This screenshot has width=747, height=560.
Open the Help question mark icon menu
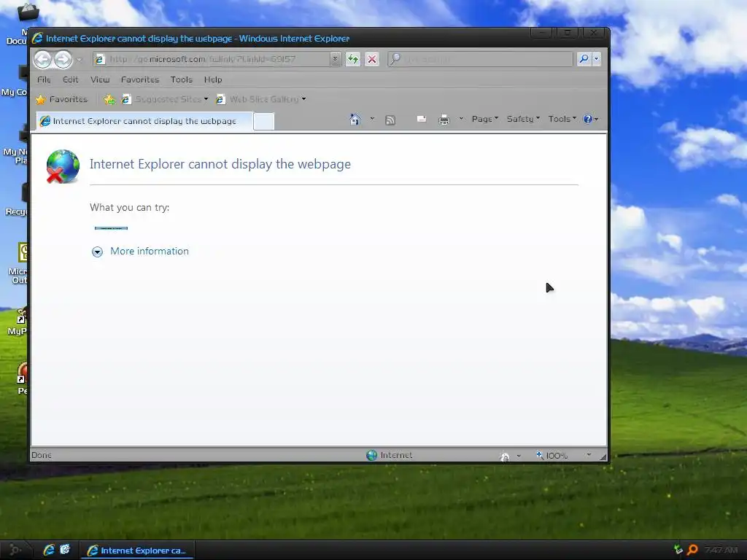[591, 119]
